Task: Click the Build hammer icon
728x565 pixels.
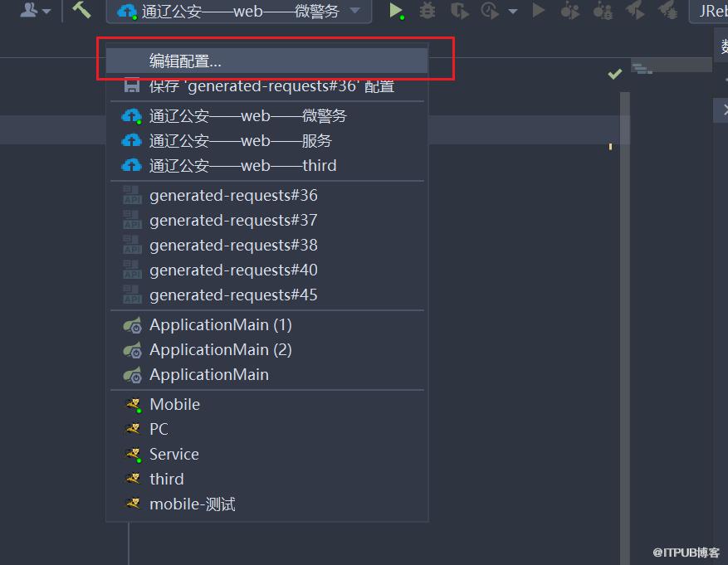Action: [81, 10]
